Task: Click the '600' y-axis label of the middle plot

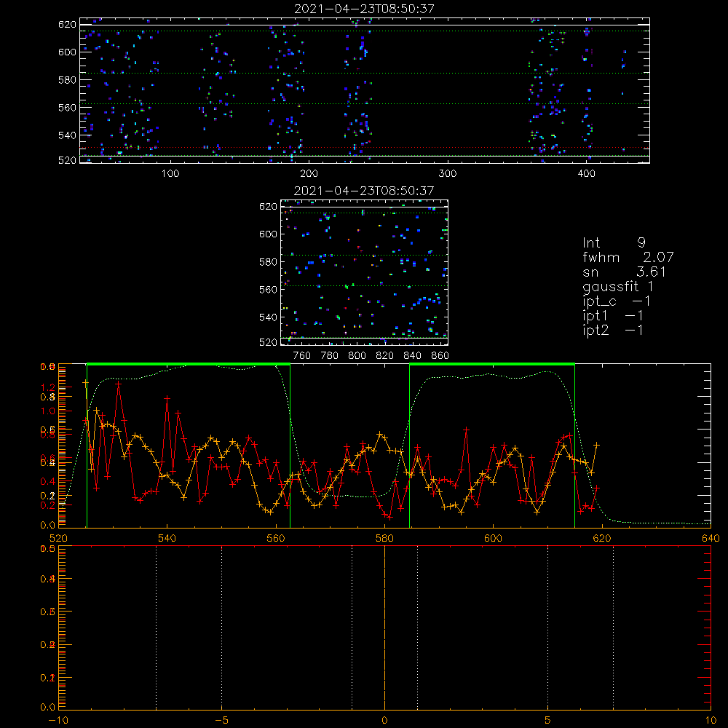Action: coord(268,234)
